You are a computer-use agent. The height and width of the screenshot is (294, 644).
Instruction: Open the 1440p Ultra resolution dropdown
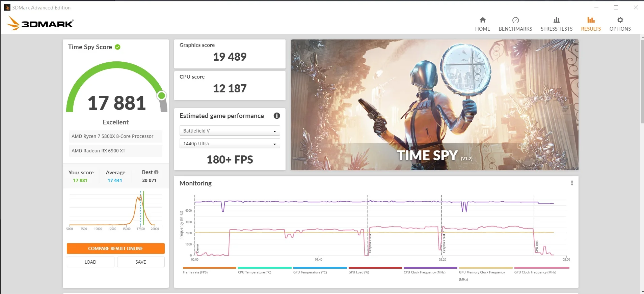click(x=230, y=144)
